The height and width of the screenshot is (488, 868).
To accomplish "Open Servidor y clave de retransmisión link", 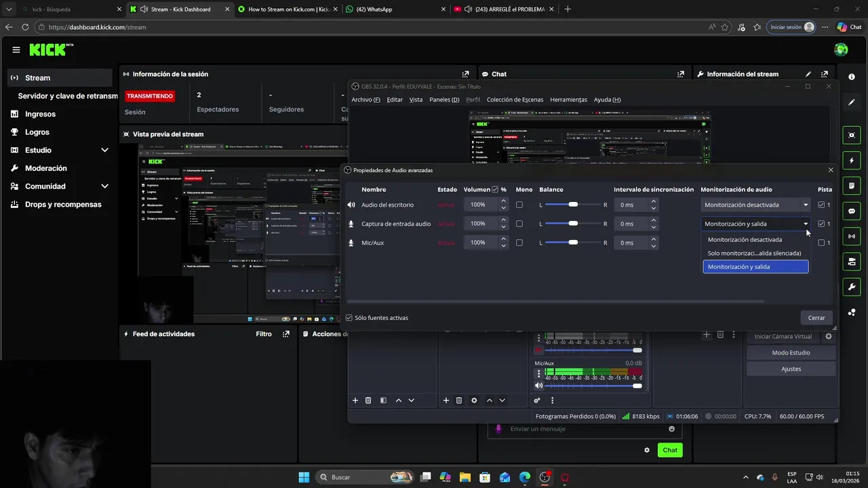I will click(x=68, y=96).
